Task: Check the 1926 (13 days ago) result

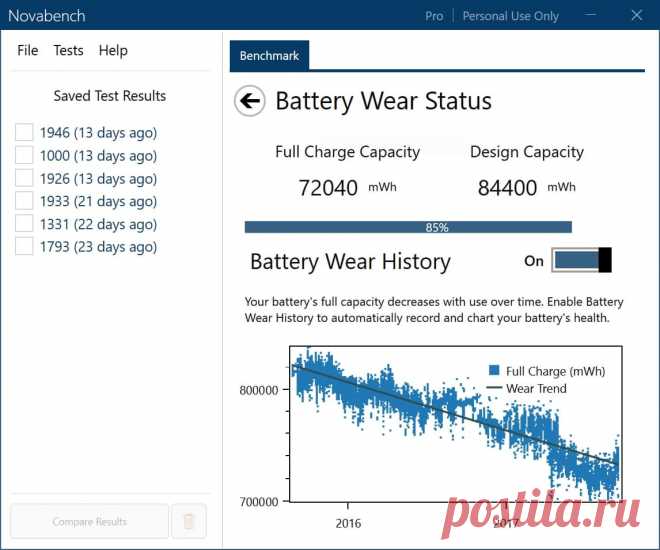Action: click(x=24, y=178)
